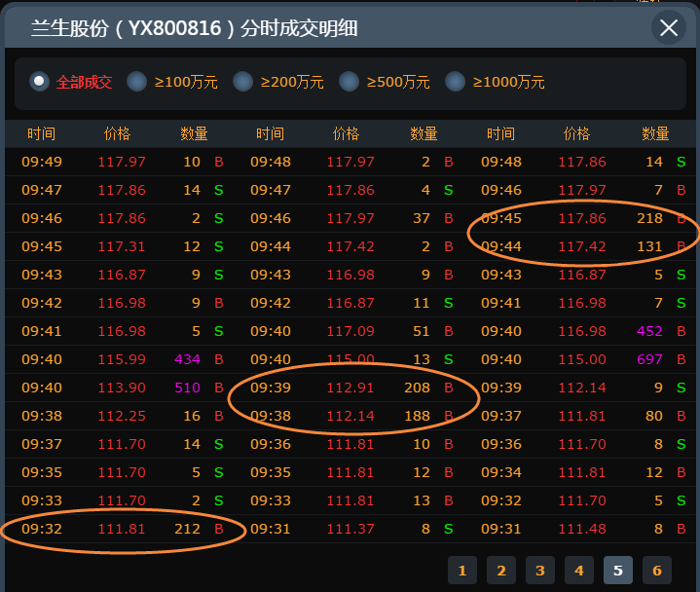Viewport: 700px width, 592px height.
Task: Go to page 2
Action: pyautogui.click(x=501, y=571)
